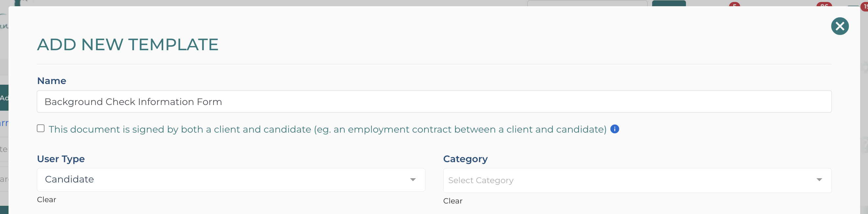Click the blue link in the left sidebar
The height and width of the screenshot is (214, 868).
[4, 123]
